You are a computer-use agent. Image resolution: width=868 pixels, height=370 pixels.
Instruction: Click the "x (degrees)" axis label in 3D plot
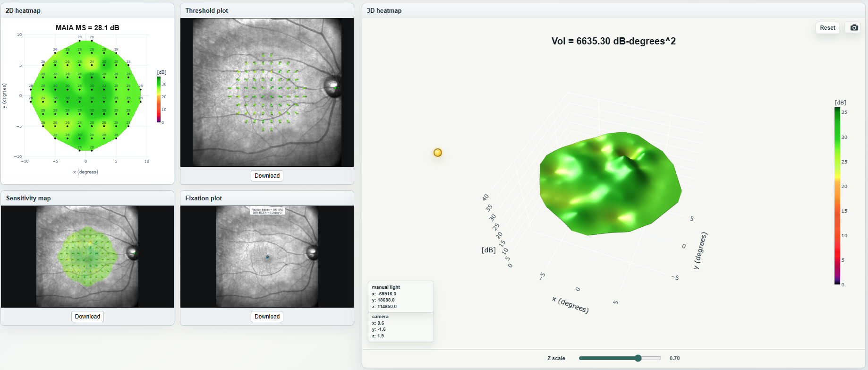[x=570, y=305]
